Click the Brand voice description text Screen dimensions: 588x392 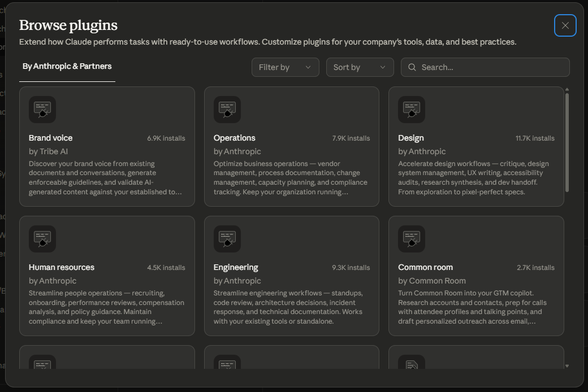(105, 177)
